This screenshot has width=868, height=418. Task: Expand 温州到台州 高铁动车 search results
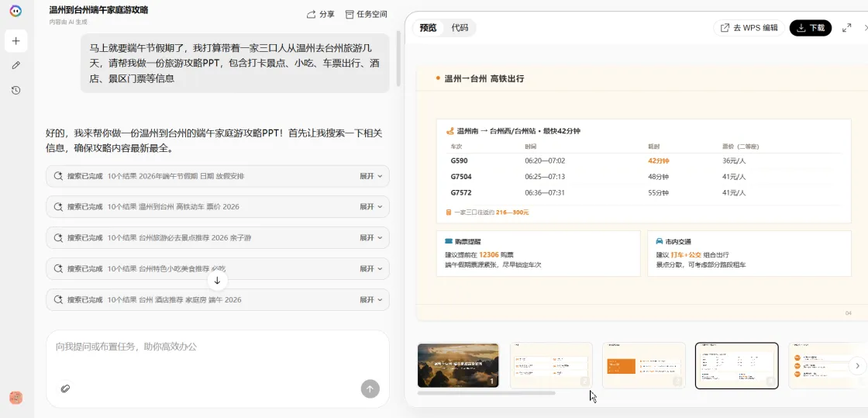click(371, 206)
